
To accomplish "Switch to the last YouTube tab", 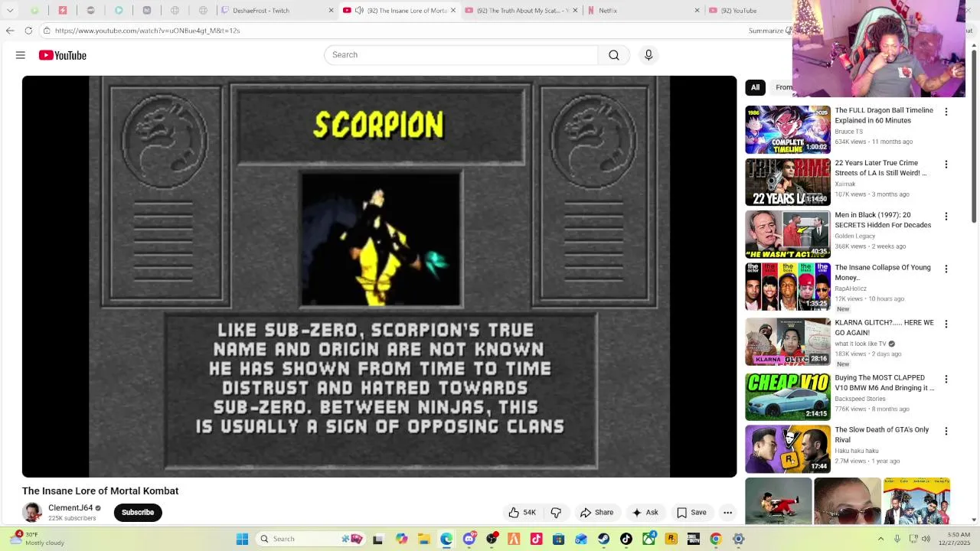I will (746, 11).
